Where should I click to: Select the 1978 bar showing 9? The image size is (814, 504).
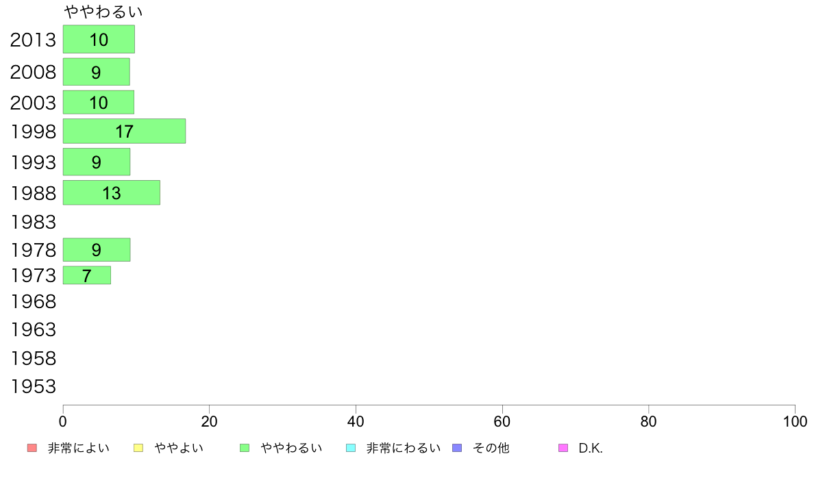(x=97, y=250)
